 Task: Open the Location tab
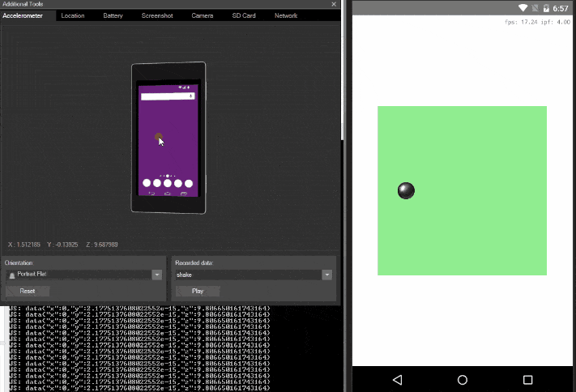click(x=73, y=16)
